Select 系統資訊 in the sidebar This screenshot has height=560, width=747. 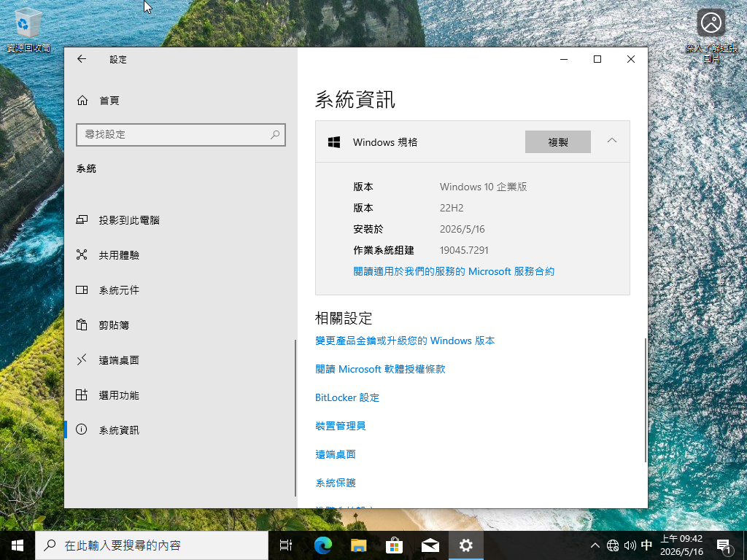(180, 430)
